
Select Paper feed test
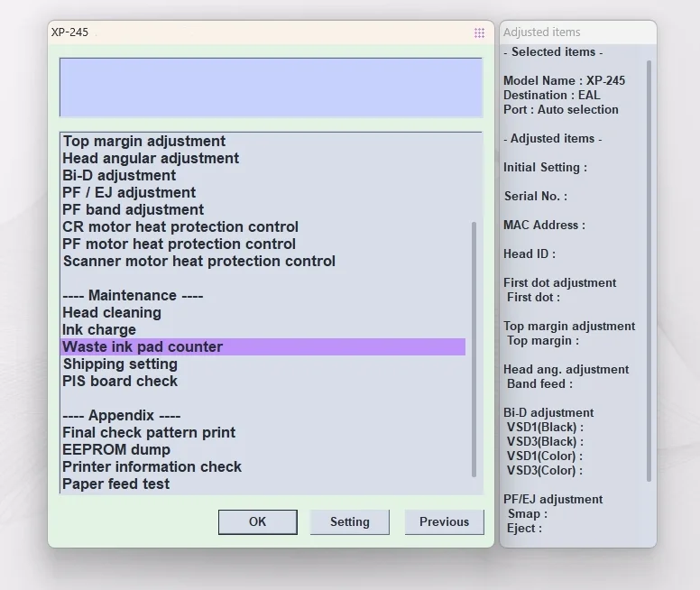click(116, 484)
